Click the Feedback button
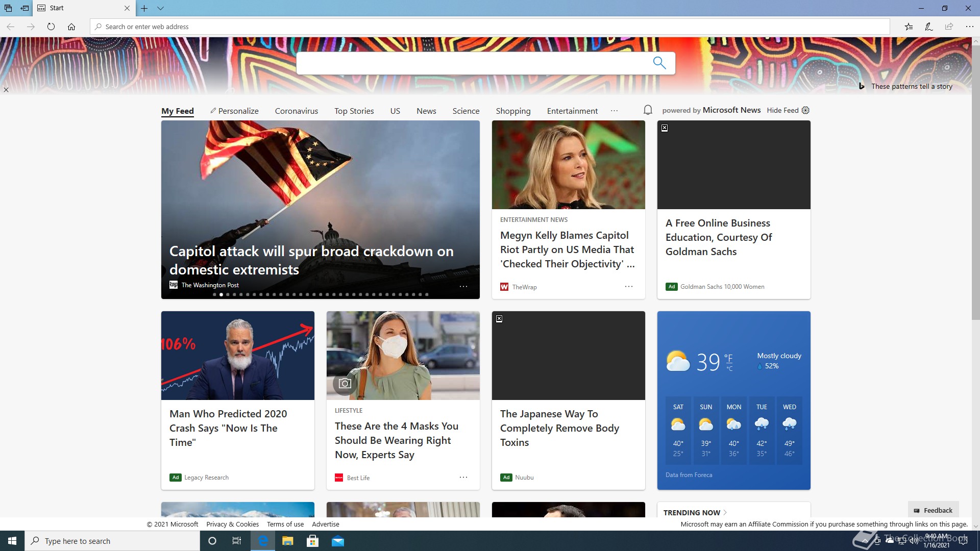 (x=933, y=510)
